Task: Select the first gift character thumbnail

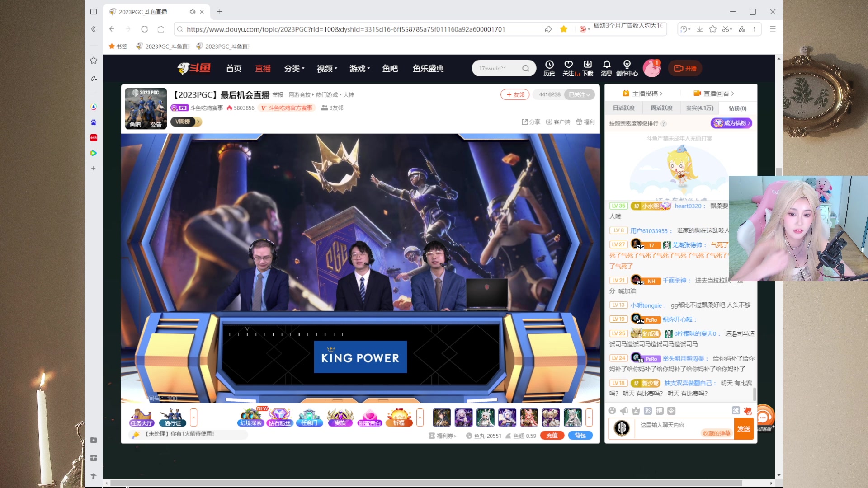Action: coord(442,418)
